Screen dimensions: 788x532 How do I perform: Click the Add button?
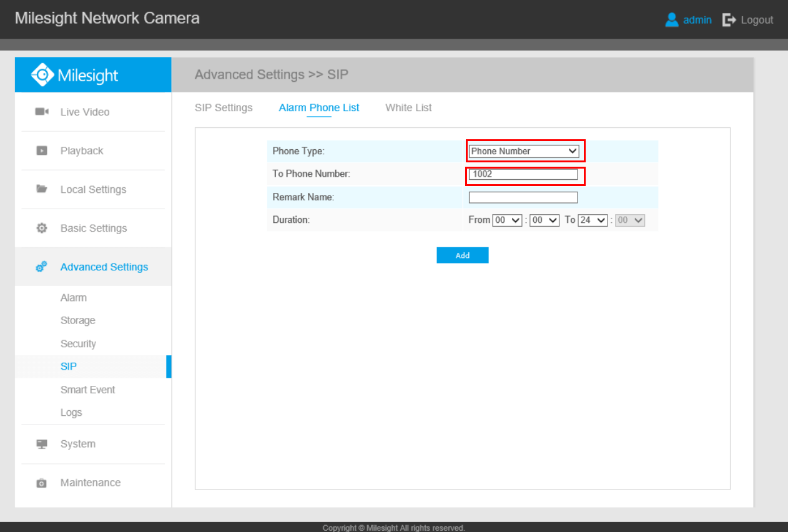463,255
